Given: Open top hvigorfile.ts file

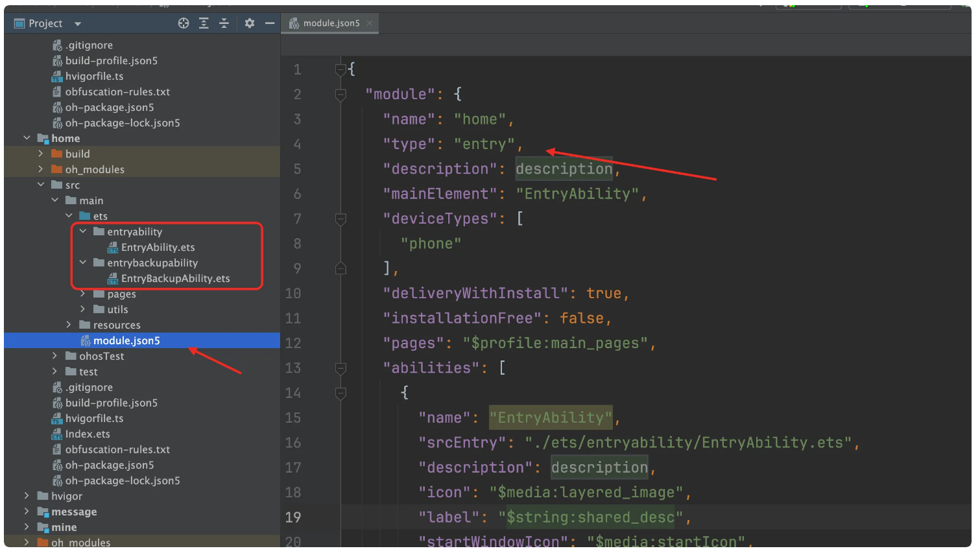Looking at the screenshot, I should 94,76.
